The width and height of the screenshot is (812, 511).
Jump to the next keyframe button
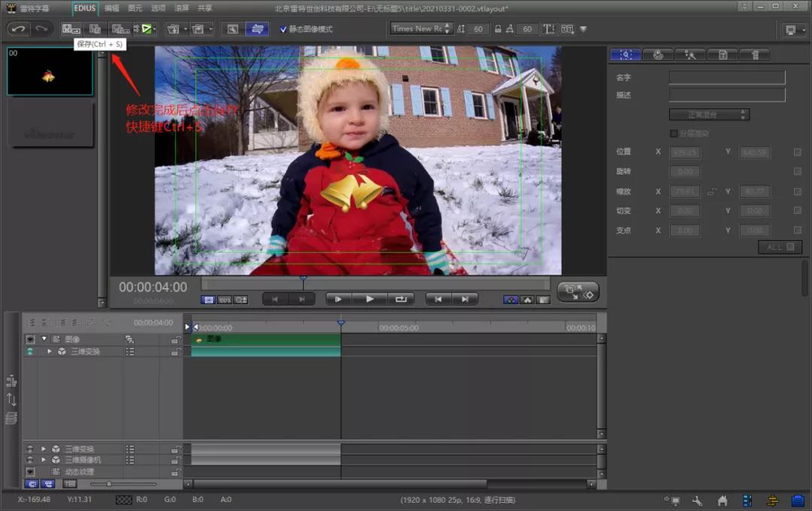click(x=465, y=299)
